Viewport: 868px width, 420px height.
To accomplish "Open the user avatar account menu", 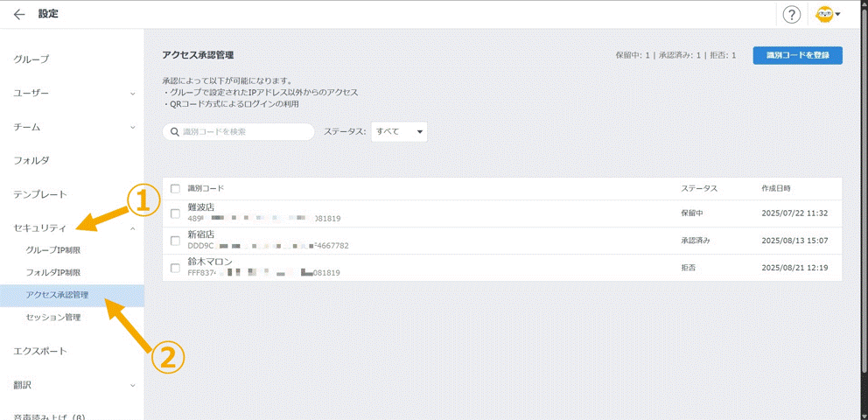I will [828, 15].
